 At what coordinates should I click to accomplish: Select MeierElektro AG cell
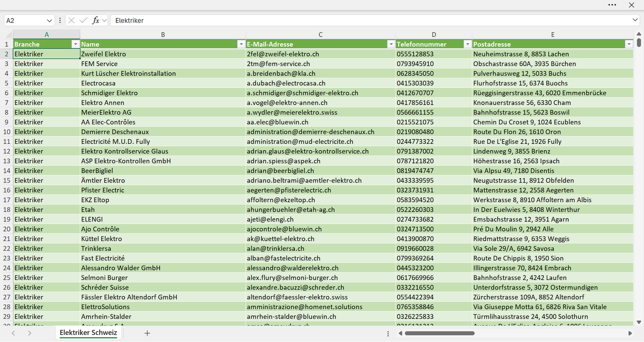(x=163, y=112)
